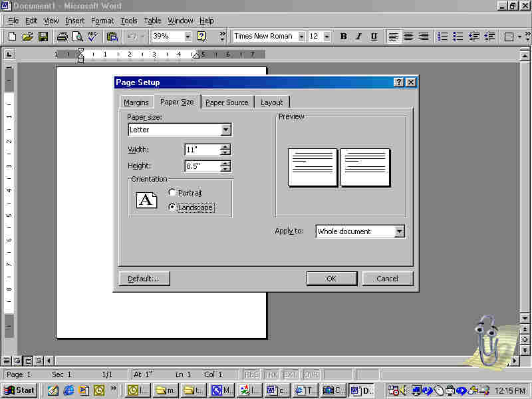Select the Portrait orientation option
The image size is (532, 399).
pyautogui.click(x=172, y=193)
